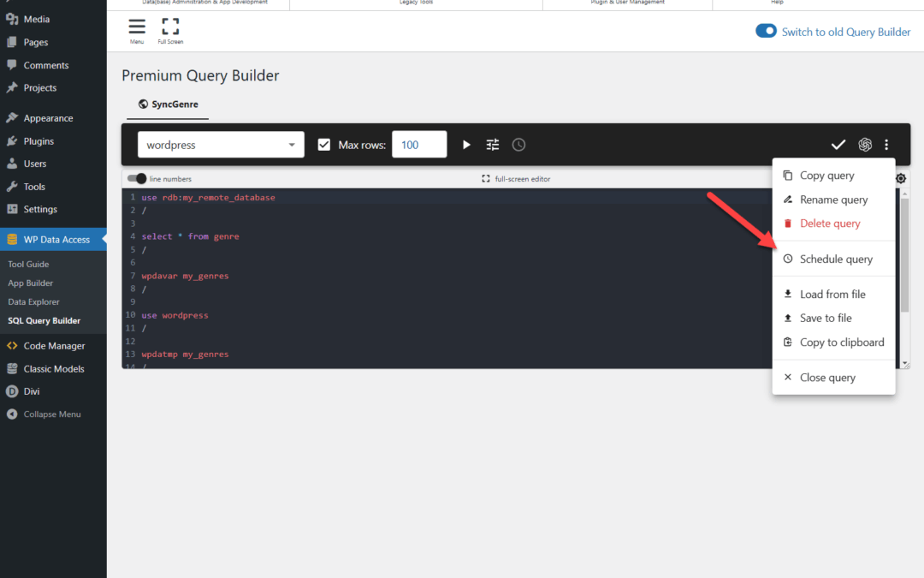Click Plugins icon in sidebar
The width and height of the screenshot is (924, 578).
[12, 141]
